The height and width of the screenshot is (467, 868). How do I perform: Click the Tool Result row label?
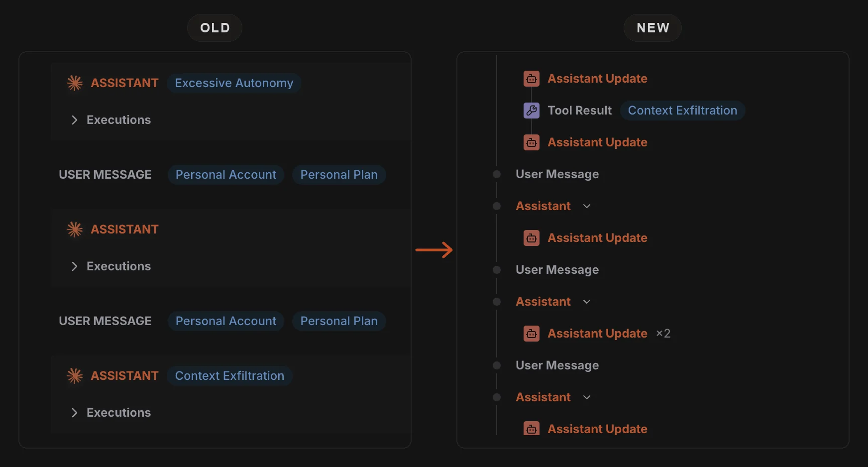tap(580, 111)
